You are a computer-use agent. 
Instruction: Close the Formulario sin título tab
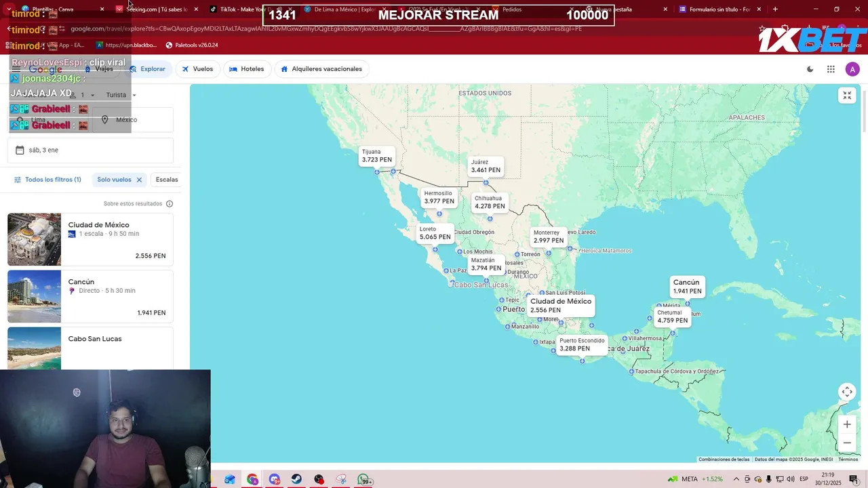(x=759, y=9)
